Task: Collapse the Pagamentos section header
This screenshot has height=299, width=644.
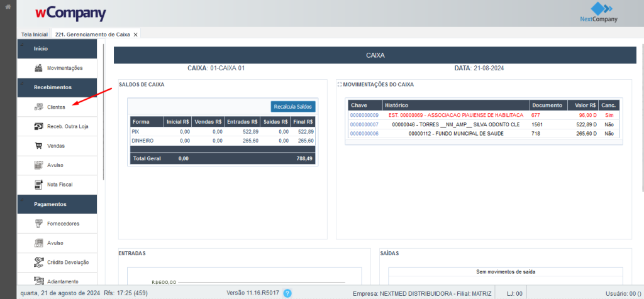Action: tap(57, 204)
